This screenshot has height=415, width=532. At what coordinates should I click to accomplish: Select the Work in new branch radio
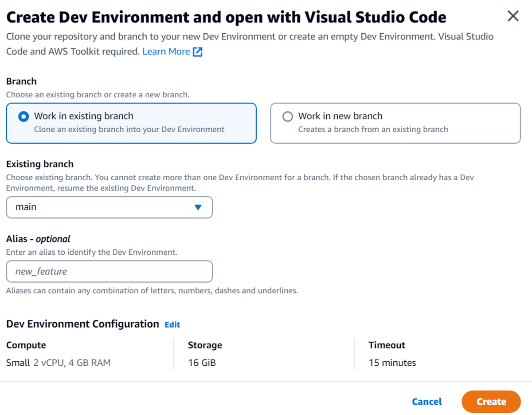pyautogui.click(x=288, y=116)
